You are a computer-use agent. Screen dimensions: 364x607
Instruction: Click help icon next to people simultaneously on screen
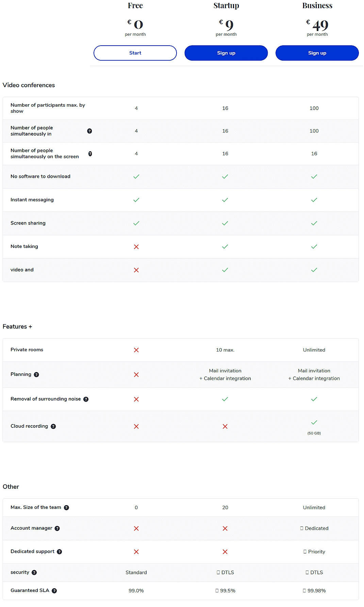click(x=90, y=154)
